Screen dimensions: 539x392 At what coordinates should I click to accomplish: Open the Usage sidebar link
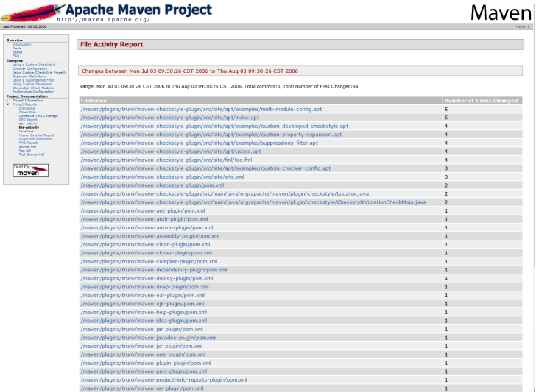18,52
